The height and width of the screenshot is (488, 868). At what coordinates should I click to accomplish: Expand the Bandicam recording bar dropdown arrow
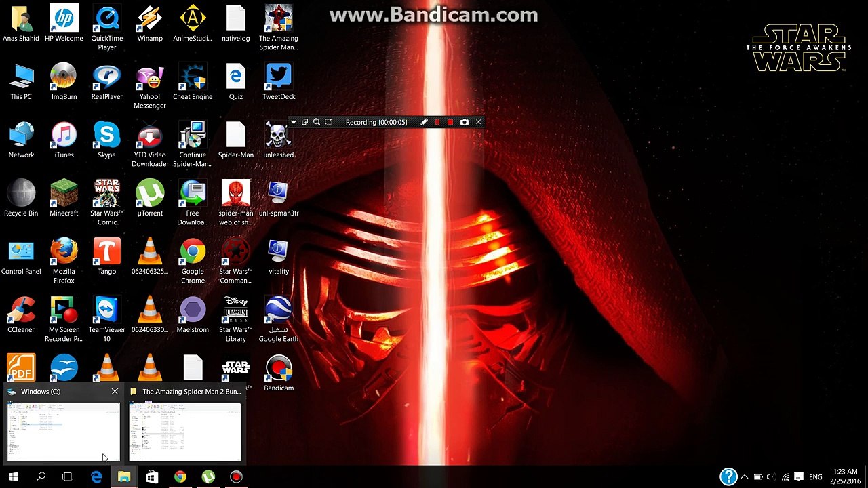pos(293,122)
